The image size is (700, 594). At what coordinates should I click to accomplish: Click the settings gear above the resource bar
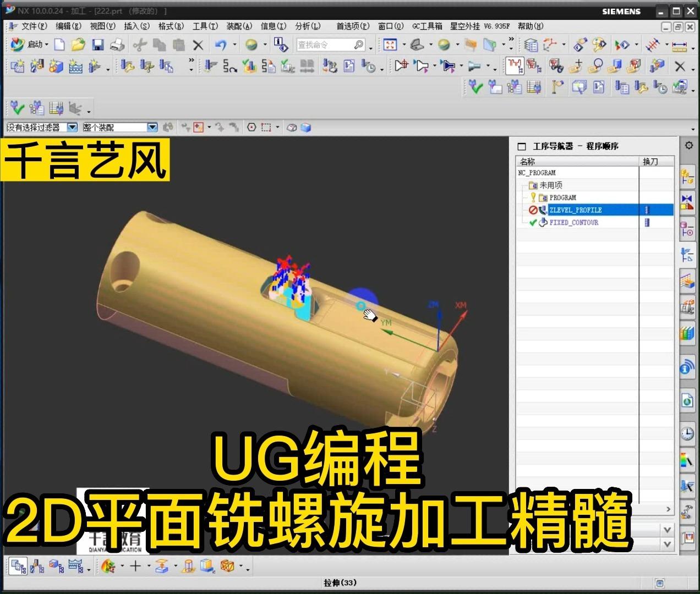[x=688, y=145]
